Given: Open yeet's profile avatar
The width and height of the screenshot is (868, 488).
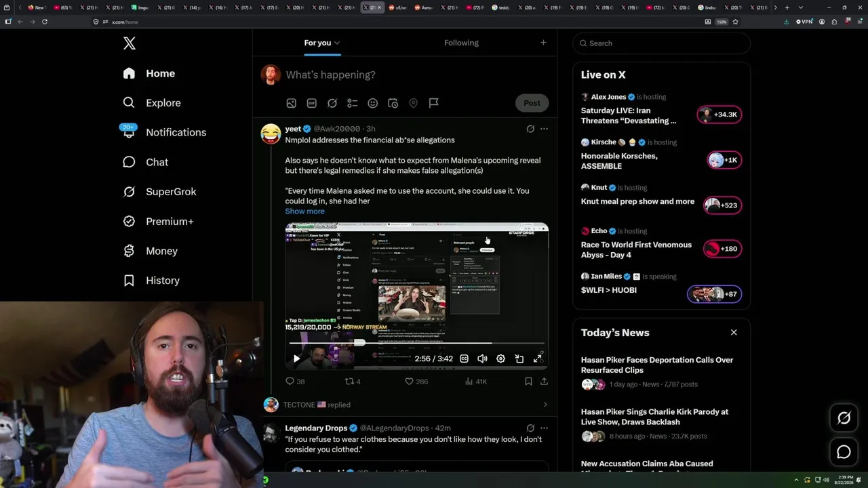Looking at the screenshot, I should coord(271,134).
